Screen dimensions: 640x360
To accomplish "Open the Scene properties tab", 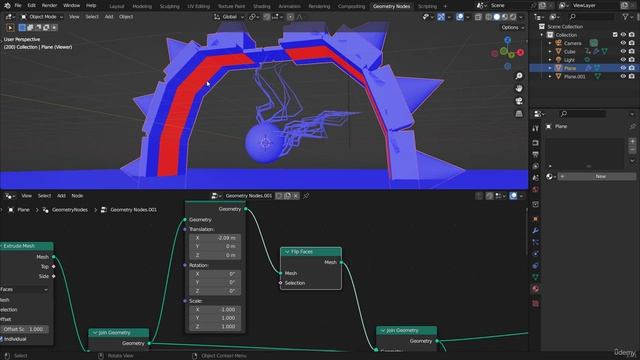I will [535, 178].
